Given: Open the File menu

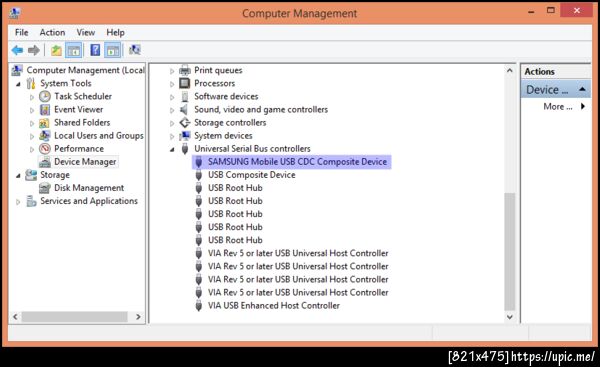Looking at the screenshot, I should pos(21,33).
